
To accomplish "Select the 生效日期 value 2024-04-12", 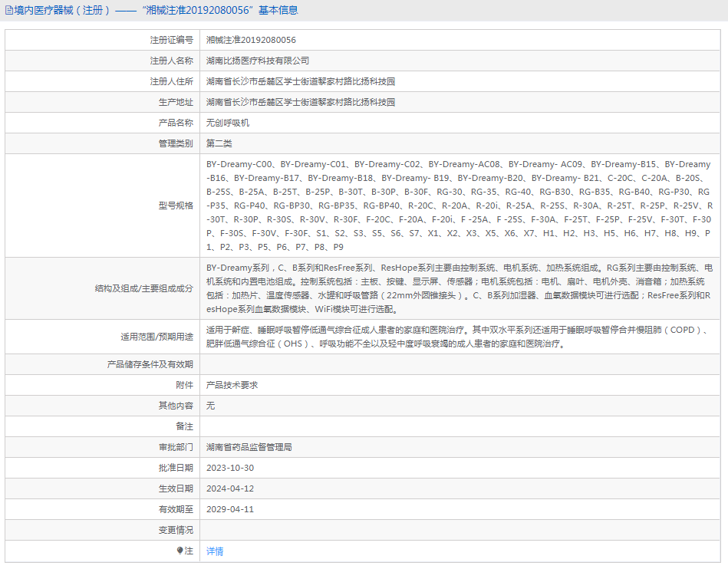I will [231, 488].
